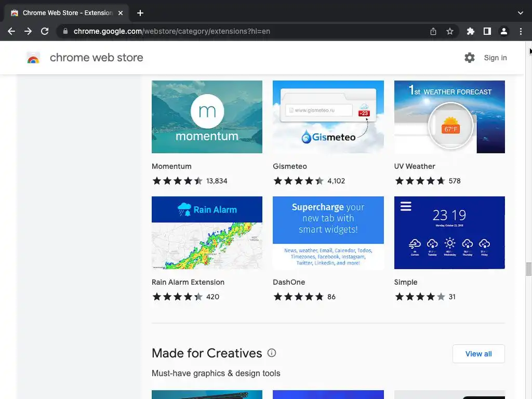Click Sign in
The height and width of the screenshot is (399, 532).
click(x=495, y=58)
